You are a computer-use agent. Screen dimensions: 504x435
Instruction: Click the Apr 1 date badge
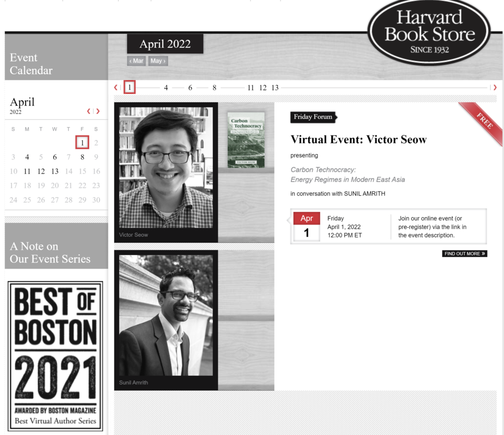[x=307, y=227]
